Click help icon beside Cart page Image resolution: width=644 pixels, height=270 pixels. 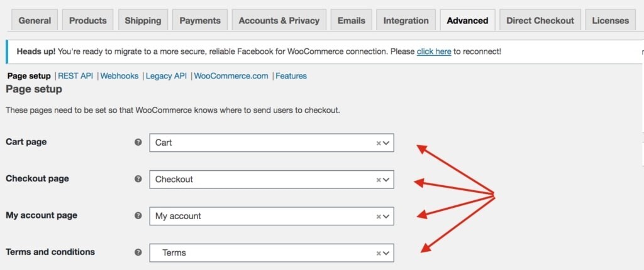pyautogui.click(x=138, y=143)
